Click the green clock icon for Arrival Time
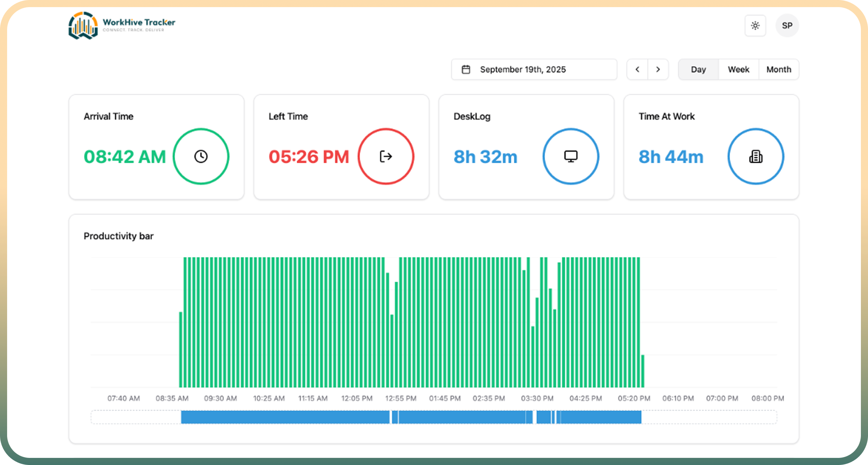868x465 pixels. tap(201, 156)
